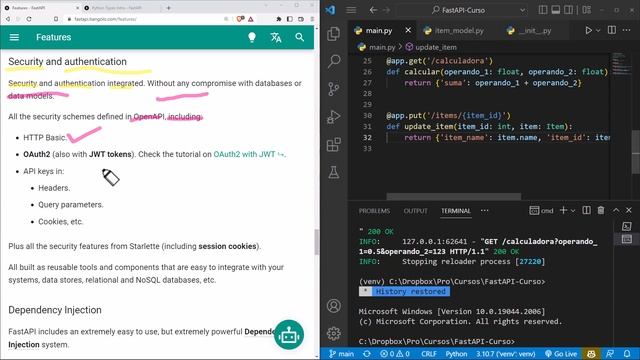Expand the command center dropdown chevron
The height and width of the screenshot is (360, 640).
[x=522, y=10]
